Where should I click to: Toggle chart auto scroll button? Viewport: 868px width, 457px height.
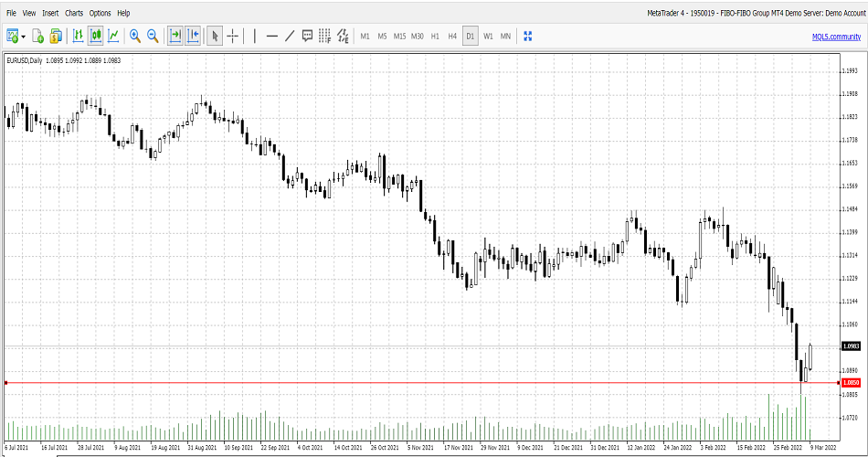tap(175, 36)
